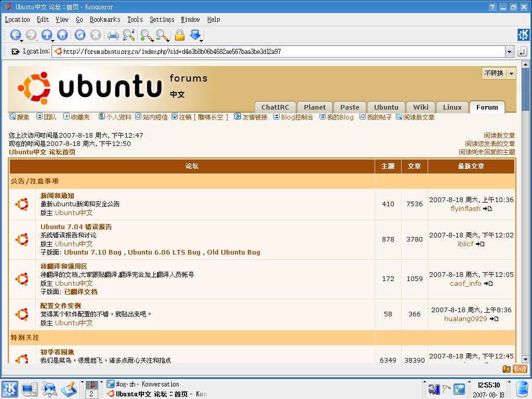Open the download icon's dropdown arrow
The height and width of the screenshot is (399, 532).
point(202,41)
